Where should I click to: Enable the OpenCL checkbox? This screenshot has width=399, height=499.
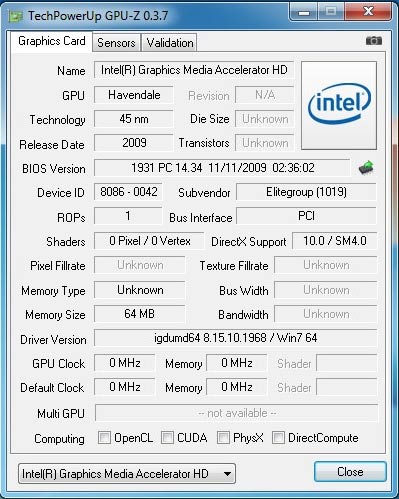tap(104, 437)
